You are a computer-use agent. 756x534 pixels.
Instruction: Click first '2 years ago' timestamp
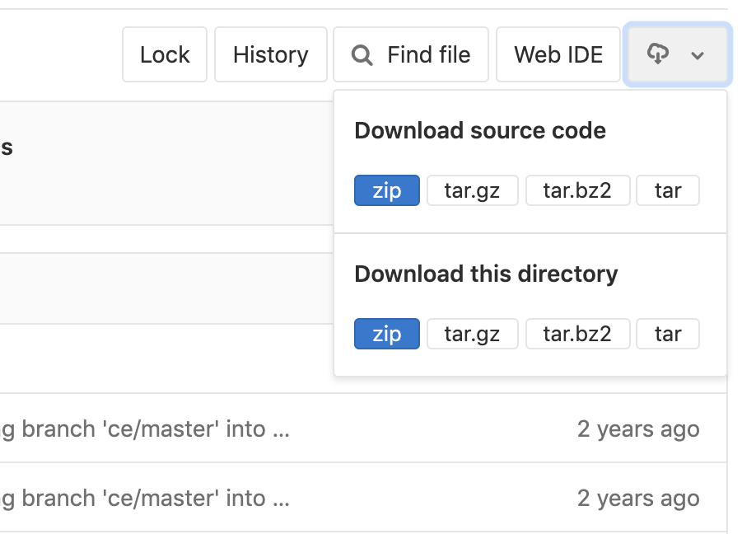click(638, 429)
